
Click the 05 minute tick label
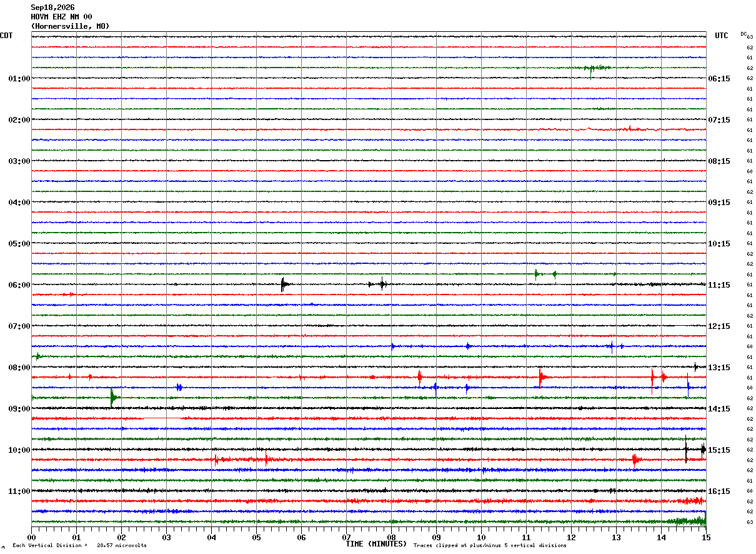pos(256,537)
